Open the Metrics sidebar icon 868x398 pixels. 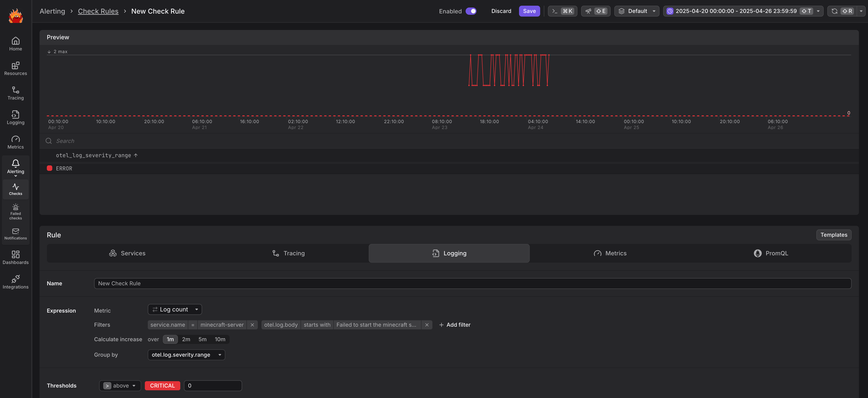tap(15, 142)
